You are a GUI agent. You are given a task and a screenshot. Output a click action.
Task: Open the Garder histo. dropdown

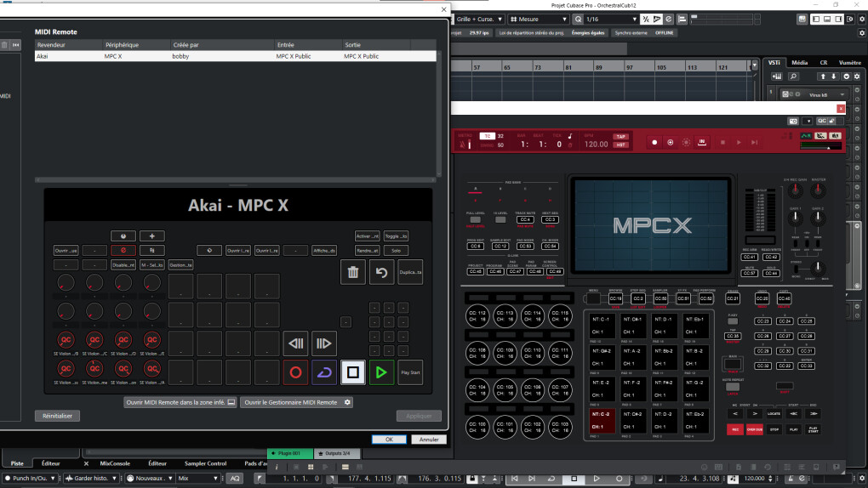pos(91,478)
